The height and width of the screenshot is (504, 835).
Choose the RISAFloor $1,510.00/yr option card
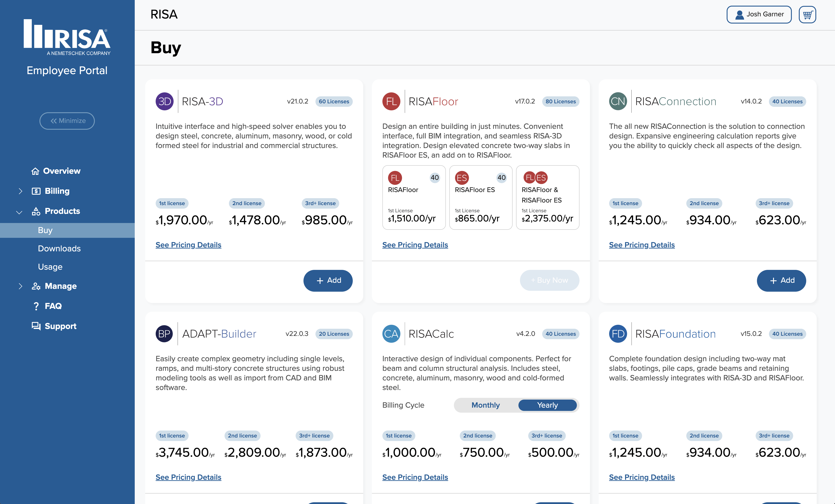click(414, 198)
